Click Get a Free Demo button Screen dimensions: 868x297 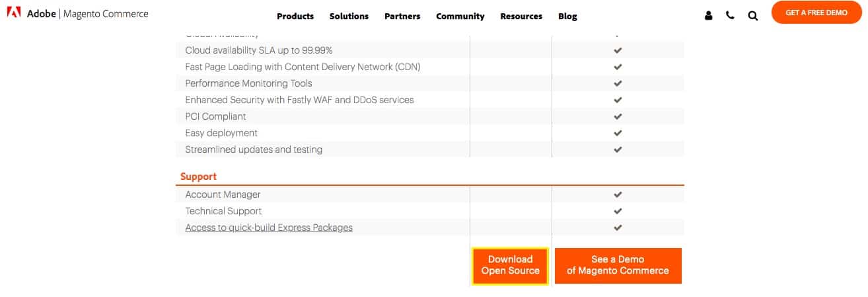(816, 13)
